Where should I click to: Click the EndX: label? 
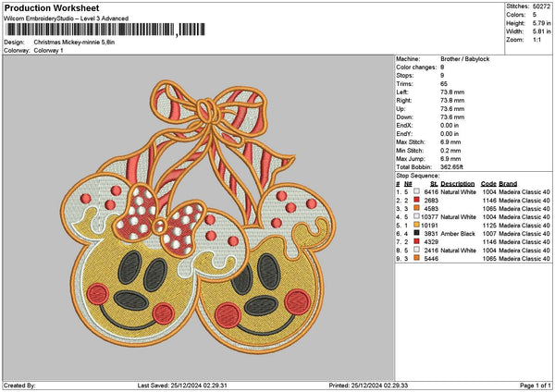pyautogui.click(x=404, y=126)
